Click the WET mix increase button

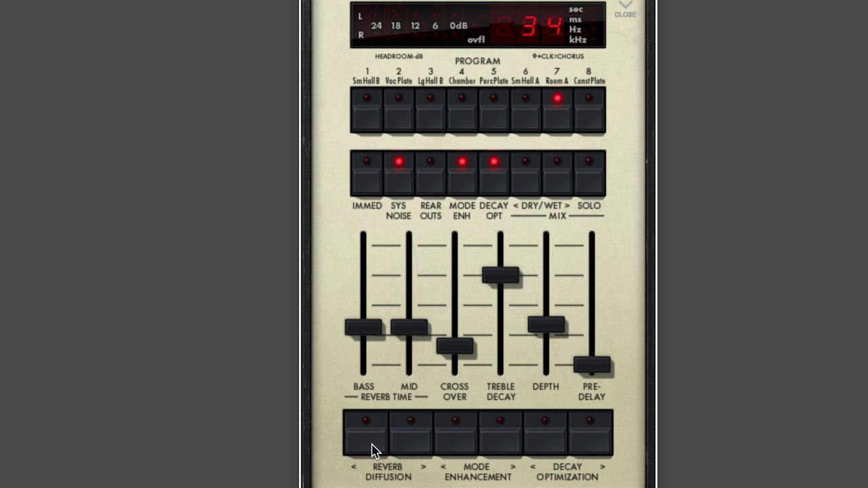[557, 174]
